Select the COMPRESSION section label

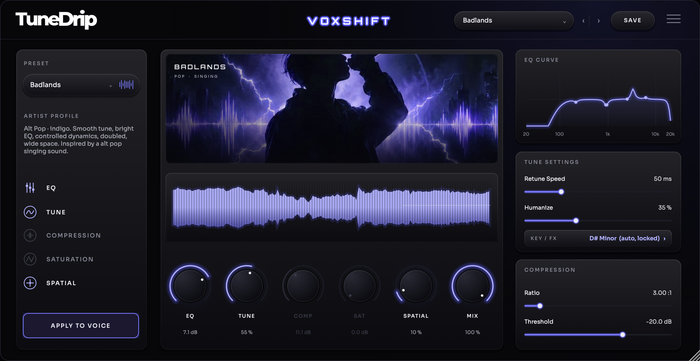point(74,236)
